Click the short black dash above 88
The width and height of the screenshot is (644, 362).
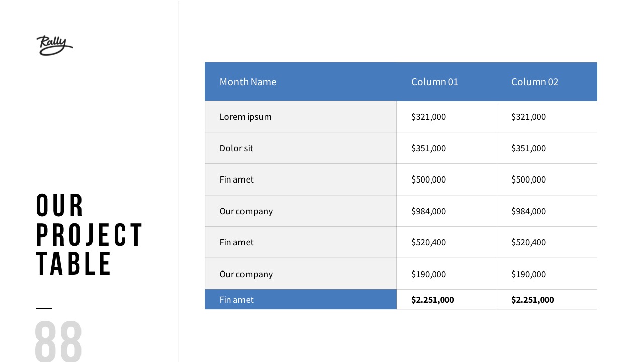(44, 308)
